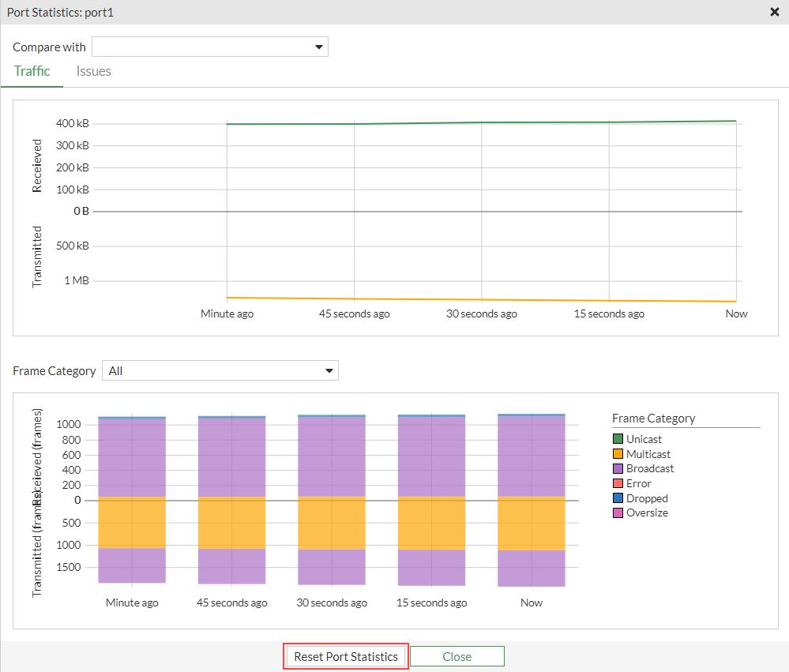Select the Traffic tab

tap(32, 71)
